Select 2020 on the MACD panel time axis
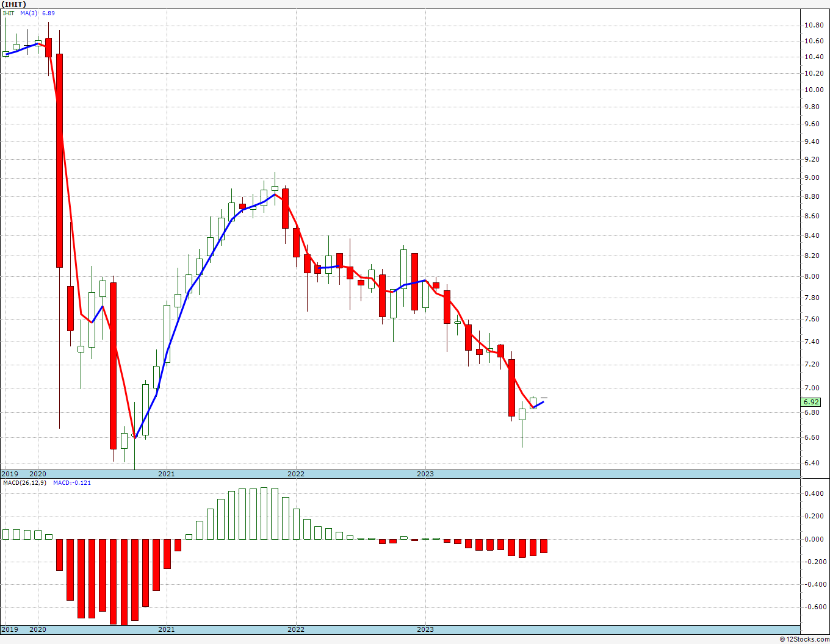830x644 pixels. [x=38, y=629]
